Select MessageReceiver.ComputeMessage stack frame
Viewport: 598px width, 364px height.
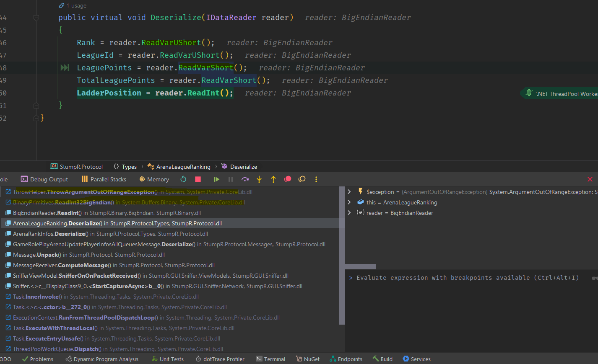[x=170, y=265]
